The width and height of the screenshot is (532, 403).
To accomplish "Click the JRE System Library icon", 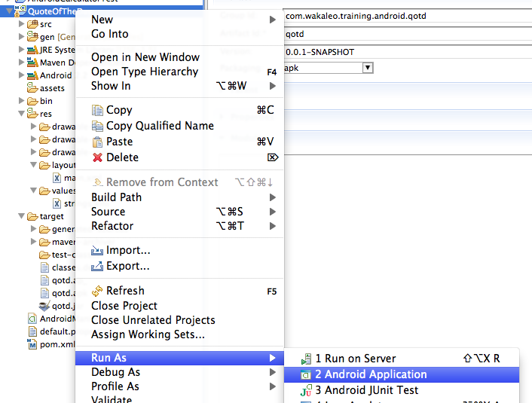I will pyautogui.click(x=32, y=50).
